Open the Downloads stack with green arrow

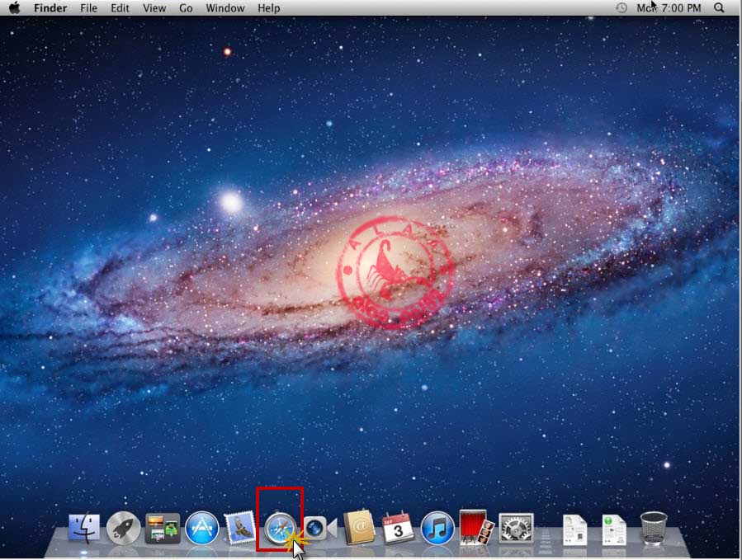coord(614,529)
